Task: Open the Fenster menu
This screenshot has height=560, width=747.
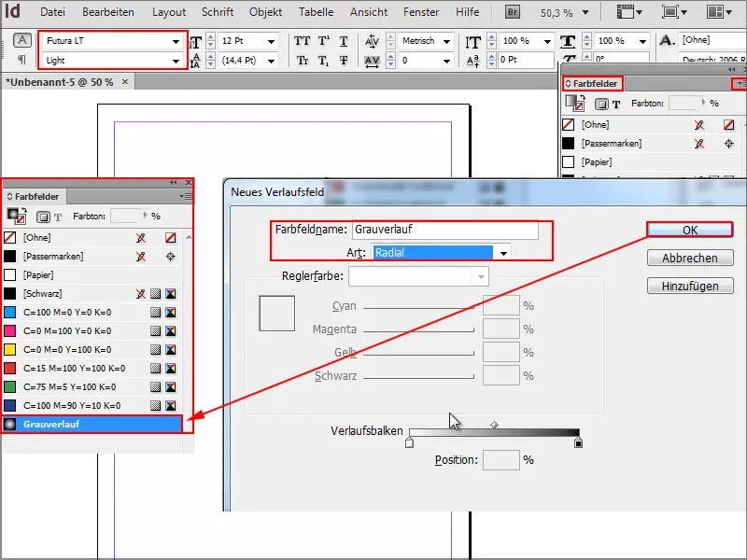Action: pos(421,12)
